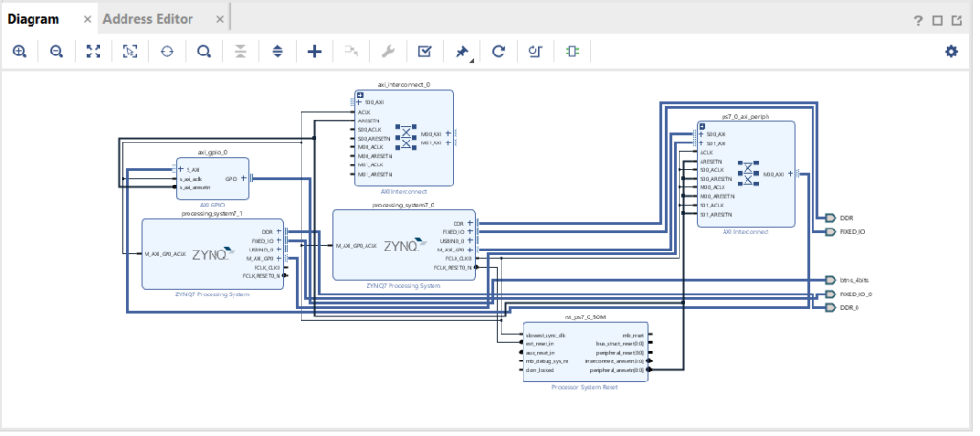Add IP with the plus icon
980x436 pixels.
(314, 52)
